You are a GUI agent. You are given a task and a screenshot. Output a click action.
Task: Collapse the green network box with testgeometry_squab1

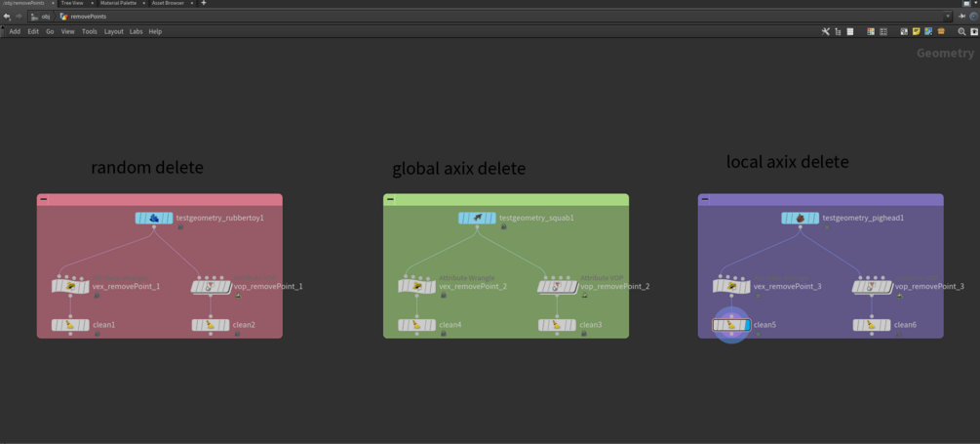pyautogui.click(x=390, y=199)
